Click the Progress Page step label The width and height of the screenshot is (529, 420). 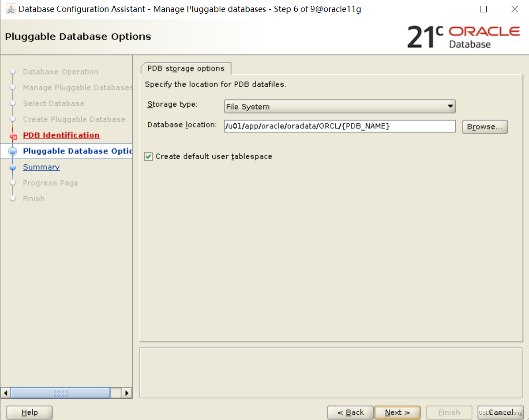[x=50, y=183]
